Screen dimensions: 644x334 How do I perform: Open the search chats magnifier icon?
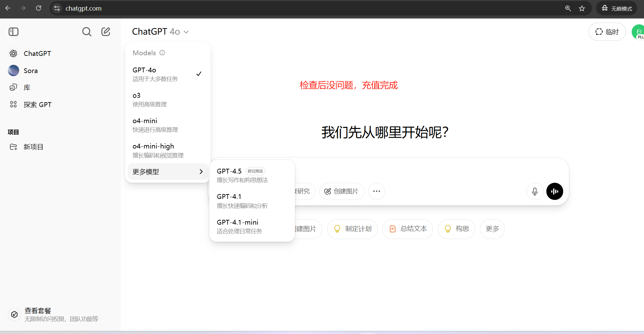coord(87,32)
